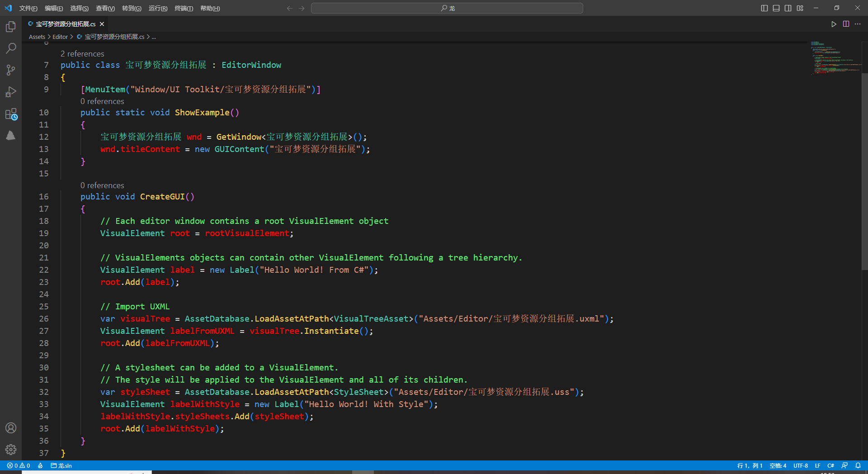The image size is (868, 474).
Task: Click the file name breadcrumb
Action: [111, 37]
